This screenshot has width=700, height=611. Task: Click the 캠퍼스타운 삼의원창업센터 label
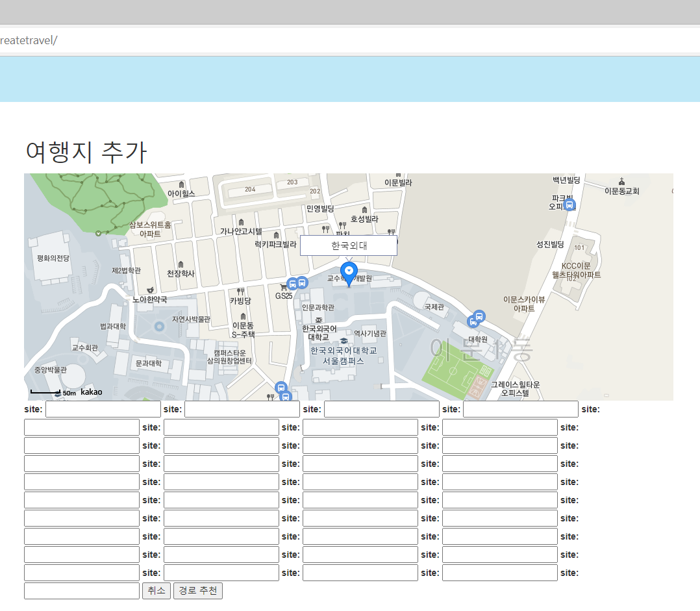pyautogui.click(x=229, y=356)
